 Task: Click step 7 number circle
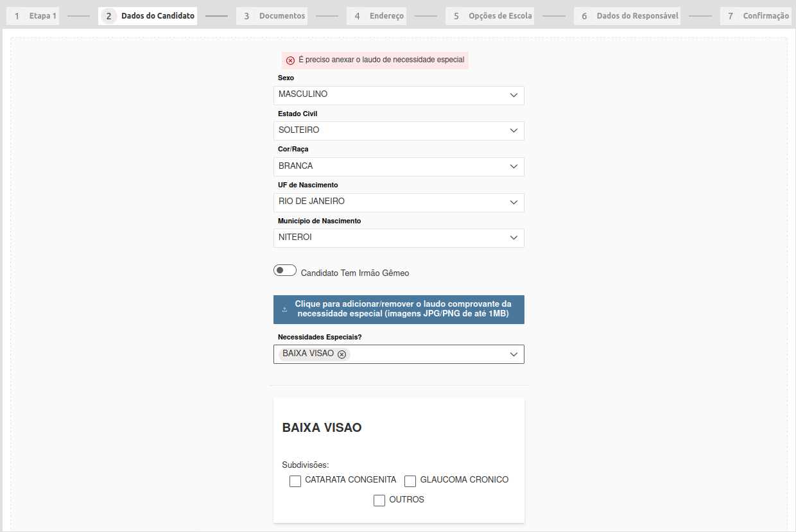point(730,16)
